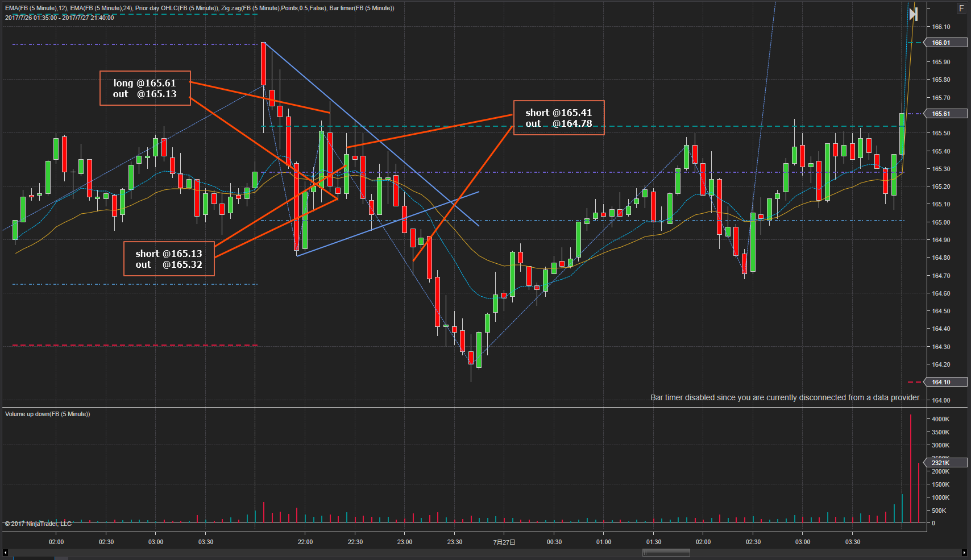Viewport: 971px width, 560px height.
Task: Click the 23:00 time axis label
Action: pyautogui.click(x=405, y=542)
